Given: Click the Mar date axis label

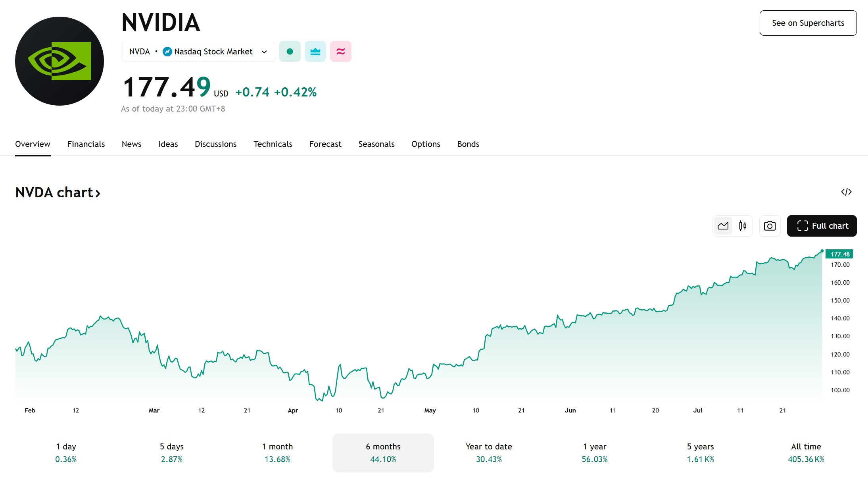Looking at the screenshot, I should (154, 411).
